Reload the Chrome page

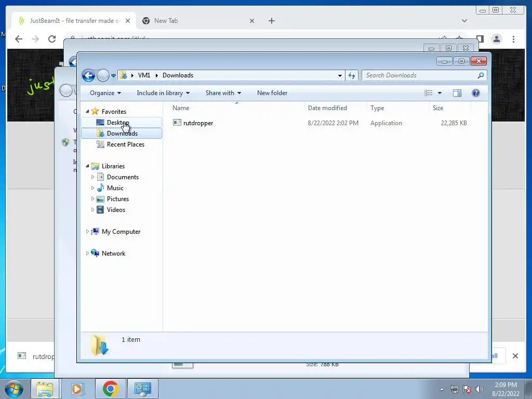[52, 39]
